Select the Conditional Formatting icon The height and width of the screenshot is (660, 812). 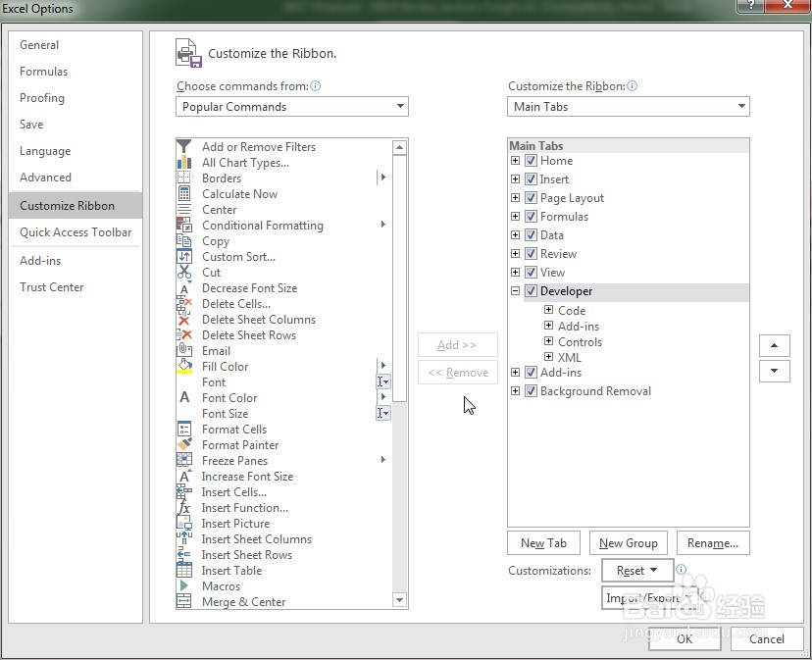click(x=183, y=226)
